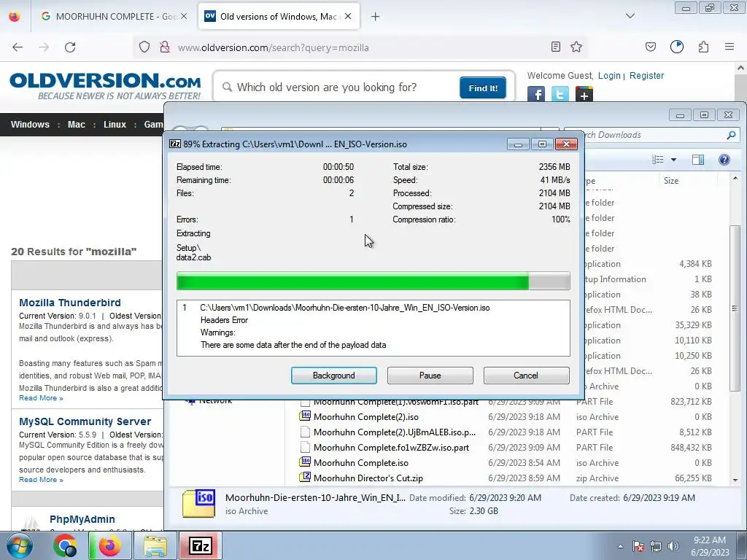This screenshot has width=747, height=560.
Task: List all tabs dropdown arrow
Action: pyautogui.click(x=630, y=16)
